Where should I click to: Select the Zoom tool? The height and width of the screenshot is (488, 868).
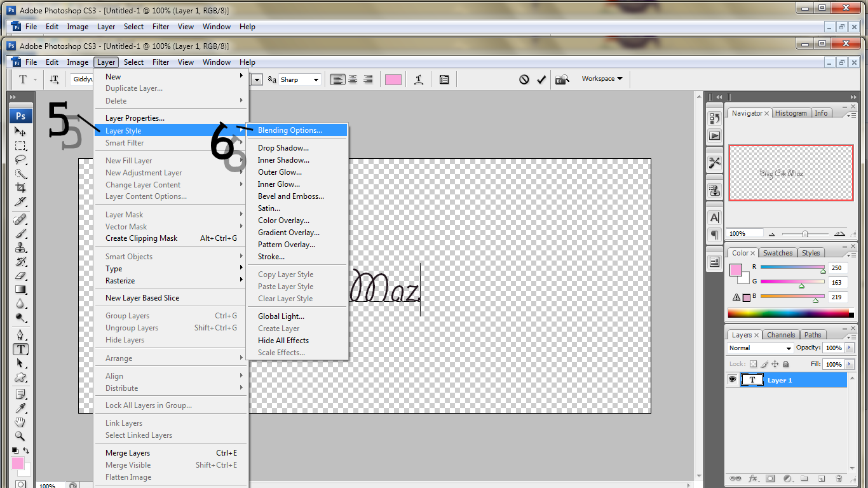pos(20,436)
